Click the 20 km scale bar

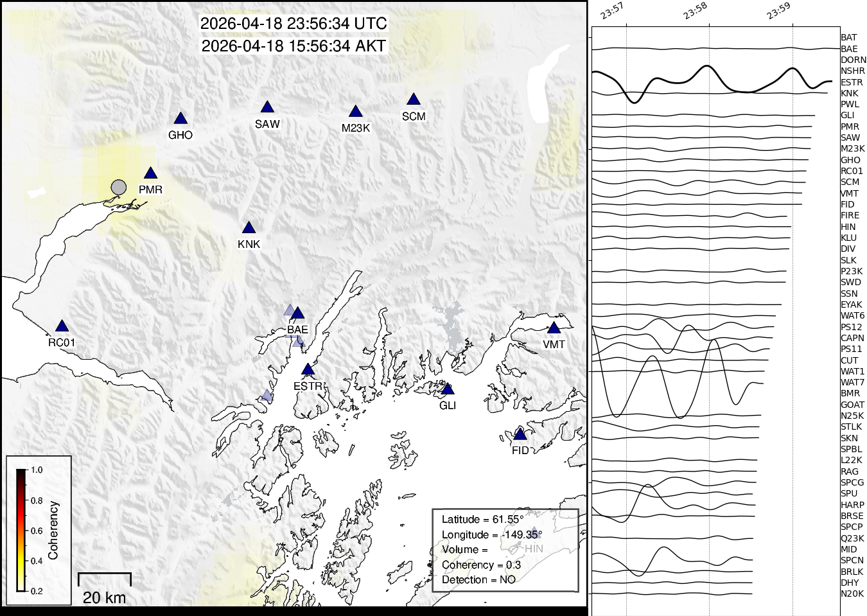pos(105,579)
